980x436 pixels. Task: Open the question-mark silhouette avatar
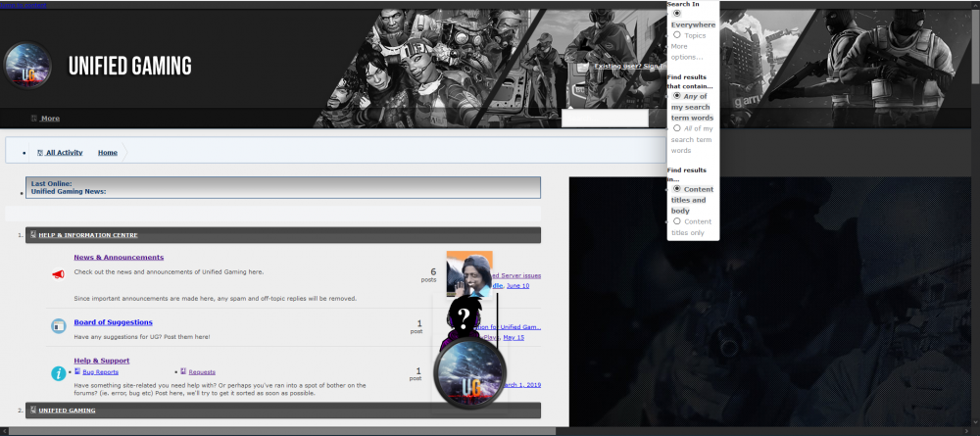[464, 320]
